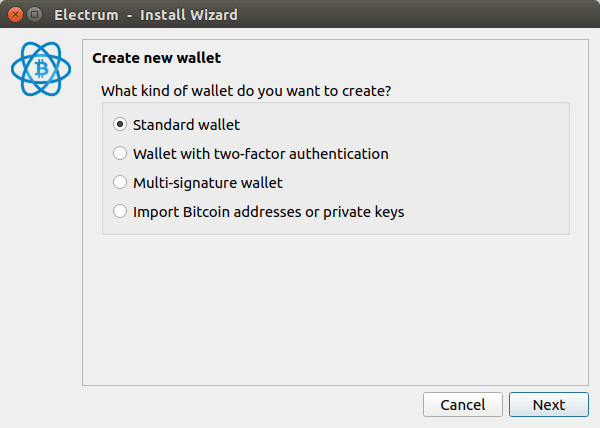Close the Install Wizard window
600x428 pixels.
point(15,15)
